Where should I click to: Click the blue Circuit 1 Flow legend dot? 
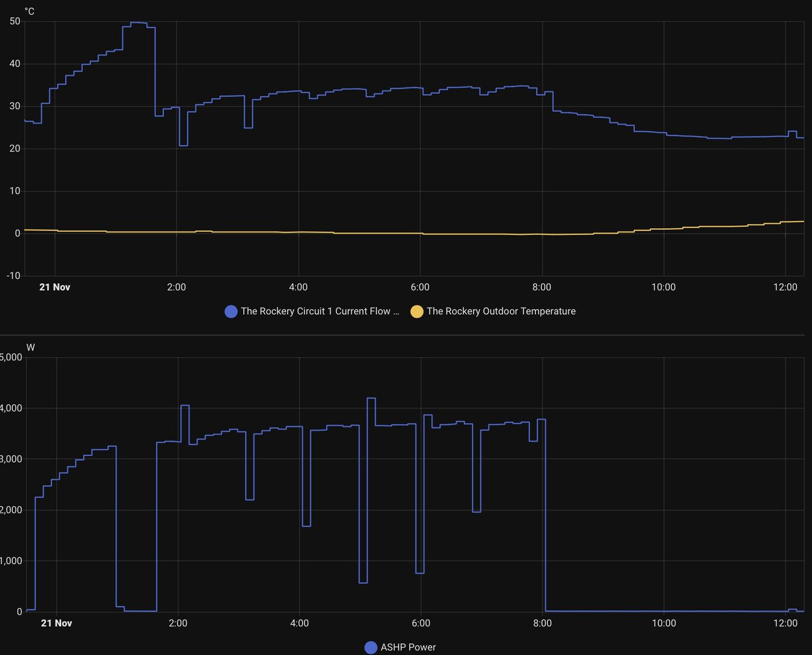pyautogui.click(x=231, y=312)
